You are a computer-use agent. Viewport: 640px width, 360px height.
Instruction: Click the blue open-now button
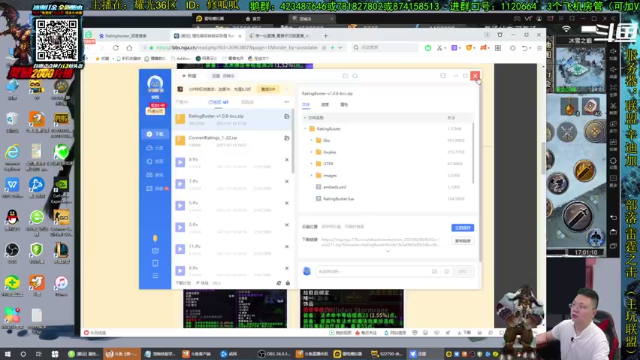pos(462,228)
